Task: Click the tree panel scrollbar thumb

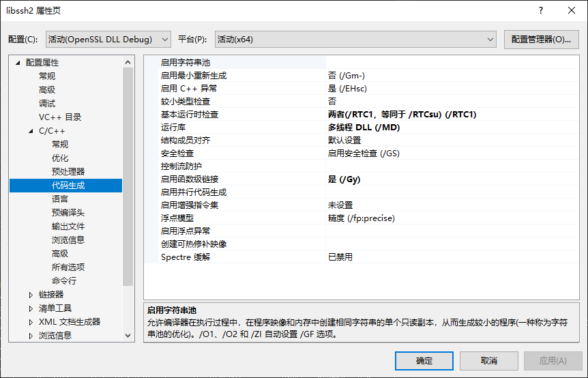Action: tap(128, 177)
